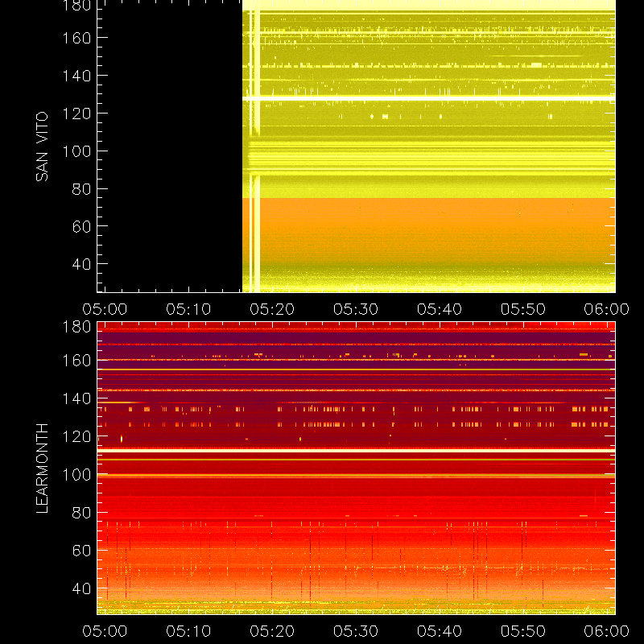Choose 05:50 time label under Learmonth plot
This screenshot has width=644, height=644.
tap(523, 631)
